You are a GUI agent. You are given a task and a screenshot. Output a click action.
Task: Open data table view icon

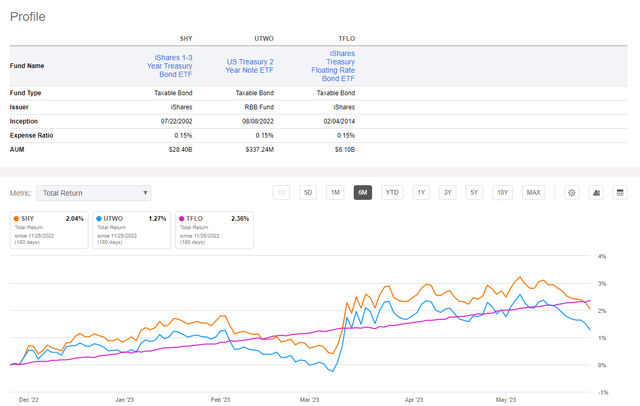click(x=620, y=193)
